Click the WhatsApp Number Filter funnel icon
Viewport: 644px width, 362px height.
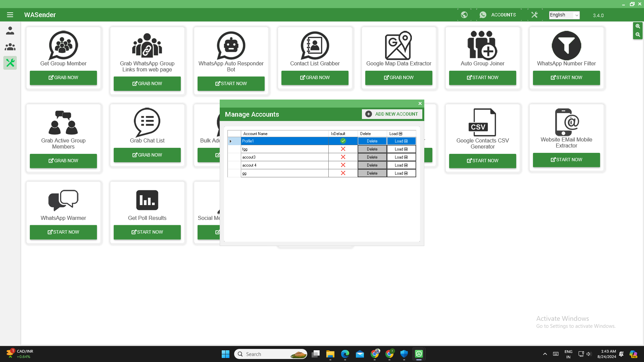click(566, 46)
